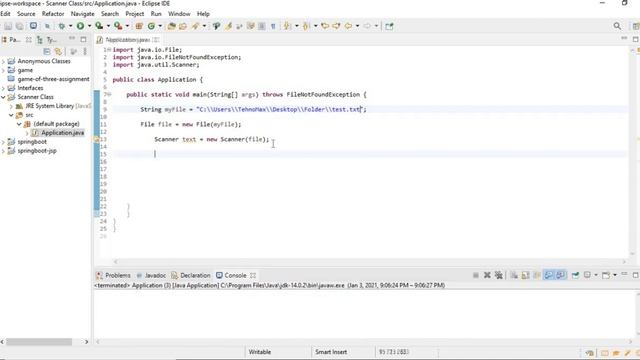The width and height of the screenshot is (640, 360).
Task: Toggle Mark Occurrences highlighter icon
Action: pyautogui.click(x=228, y=26)
